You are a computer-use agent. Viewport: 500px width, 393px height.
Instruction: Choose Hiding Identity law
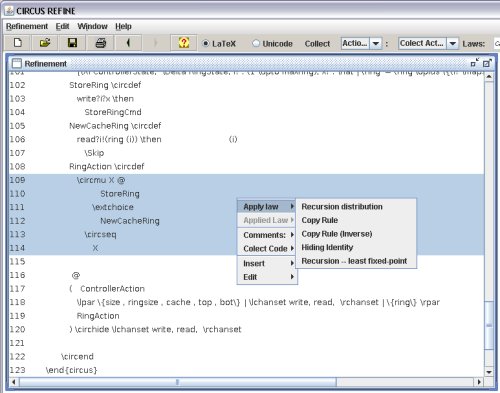pos(356,247)
